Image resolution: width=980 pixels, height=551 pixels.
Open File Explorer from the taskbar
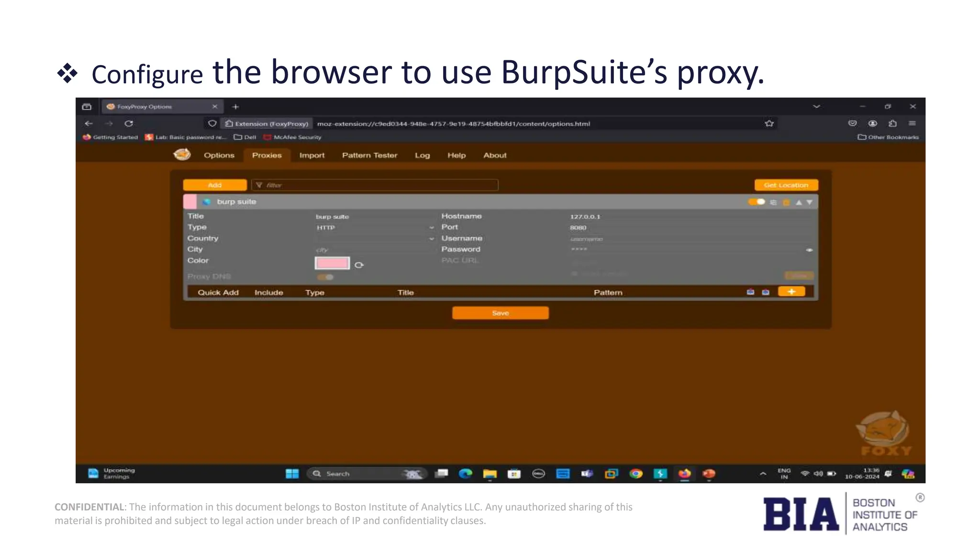pyautogui.click(x=490, y=474)
